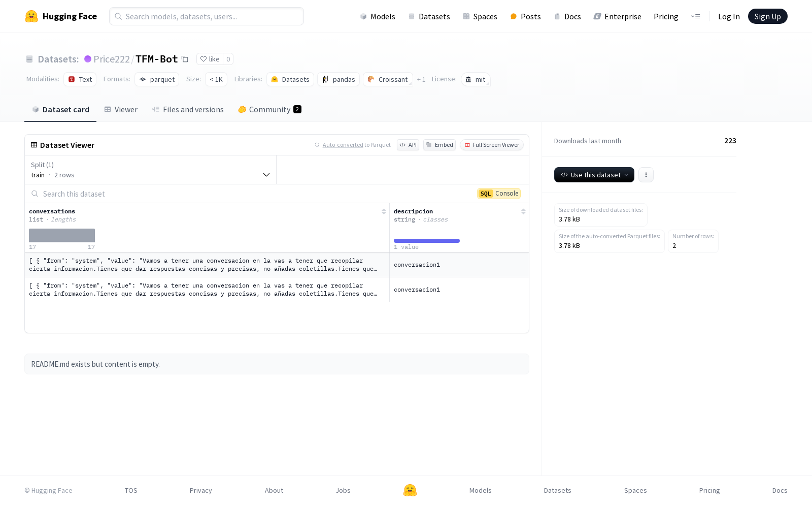Screen dimensions: 812x508
Task: Click the conversations lengths histogram bar
Action: tap(62, 235)
